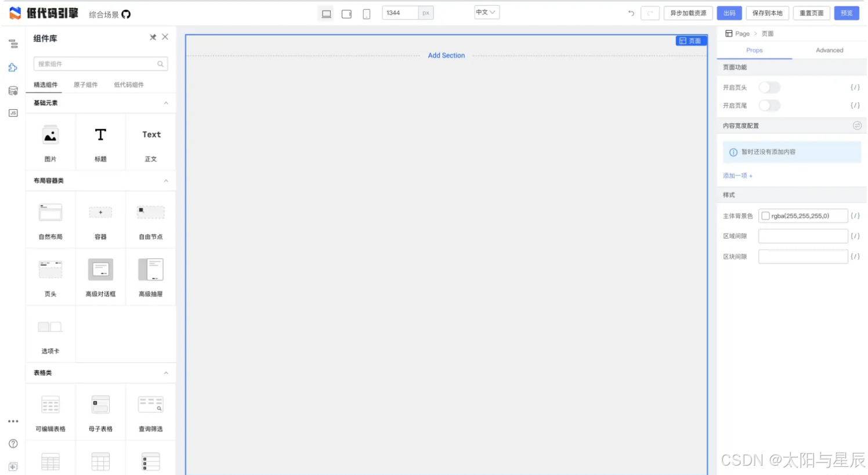This screenshot has width=868, height=475.
Task: Click the blue 预览 preview button
Action: coord(847,13)
